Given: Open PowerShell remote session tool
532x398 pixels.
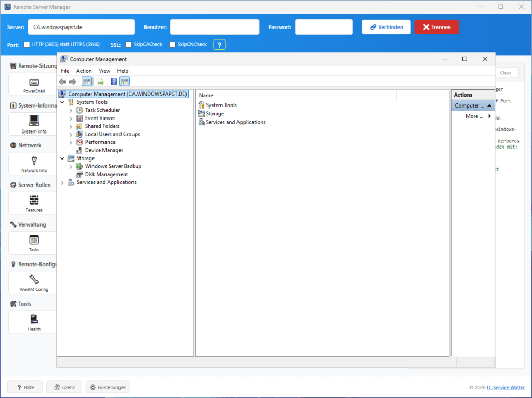Looking at the screenshot, I should [x=33, y=85].
